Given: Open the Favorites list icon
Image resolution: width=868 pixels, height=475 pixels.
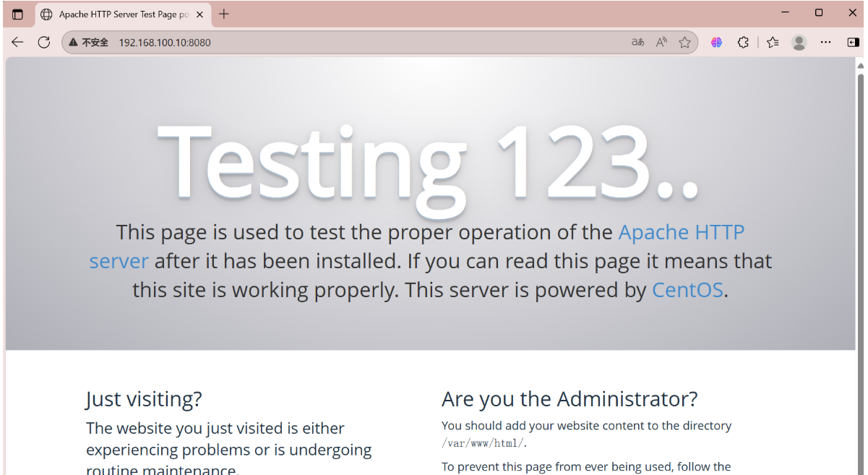Looking at the screenshot, I should [x=773, y=43].
